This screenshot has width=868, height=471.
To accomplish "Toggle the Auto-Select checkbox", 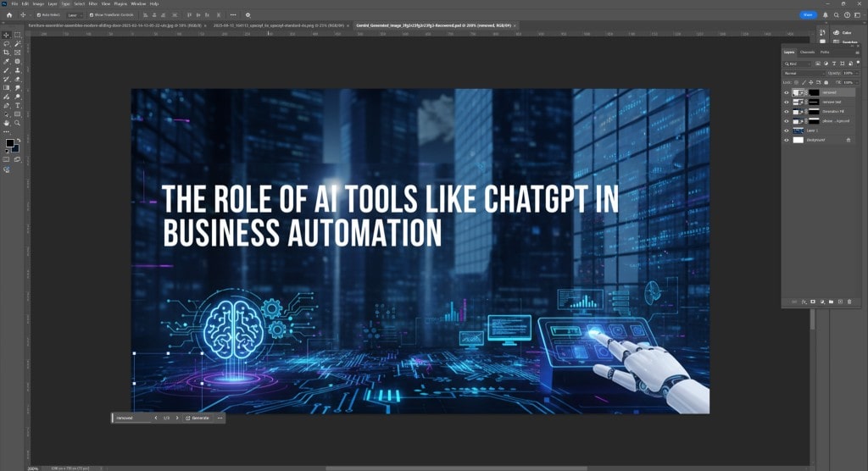I will (39, 14).
